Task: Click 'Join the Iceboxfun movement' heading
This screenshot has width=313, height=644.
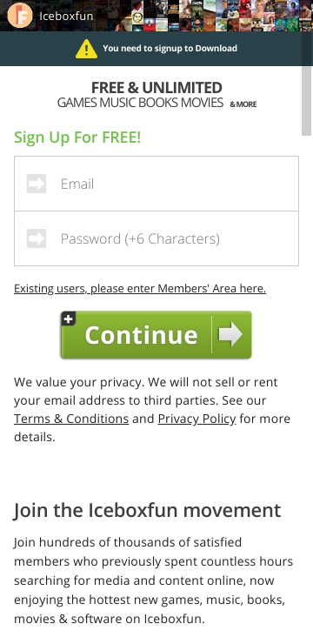Action: tap(147, 511)
